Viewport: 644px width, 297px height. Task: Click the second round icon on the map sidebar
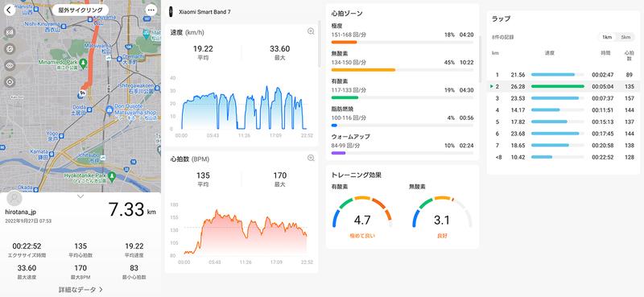pyautogui.click(x=10, y=48)
